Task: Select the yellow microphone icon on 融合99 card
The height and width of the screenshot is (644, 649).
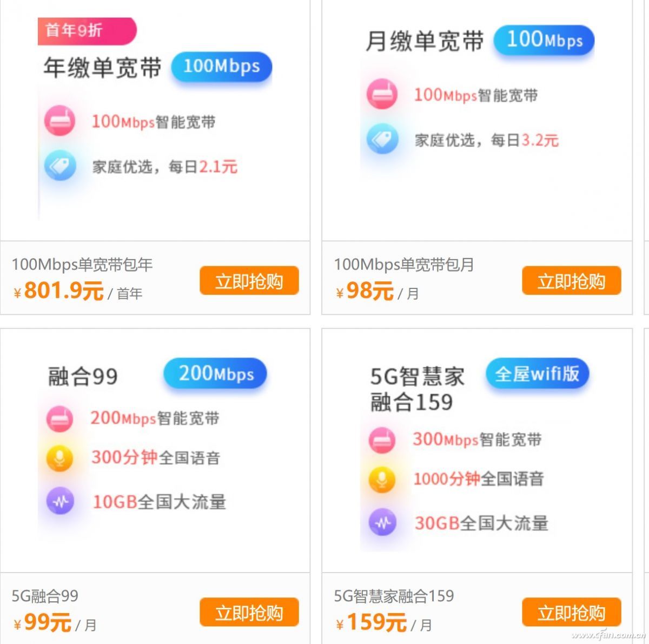Action: click(61, 458)
